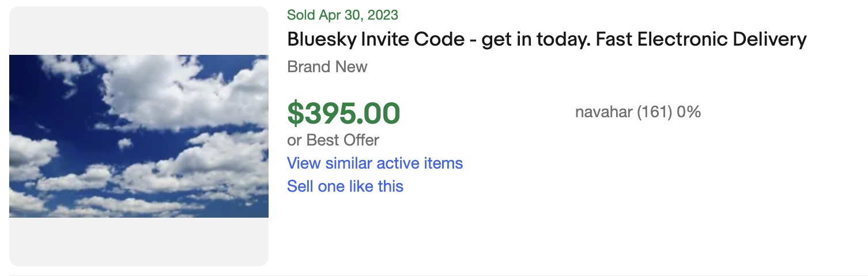Open the Bluesky Invite Code listing title

tap(546, 40)
